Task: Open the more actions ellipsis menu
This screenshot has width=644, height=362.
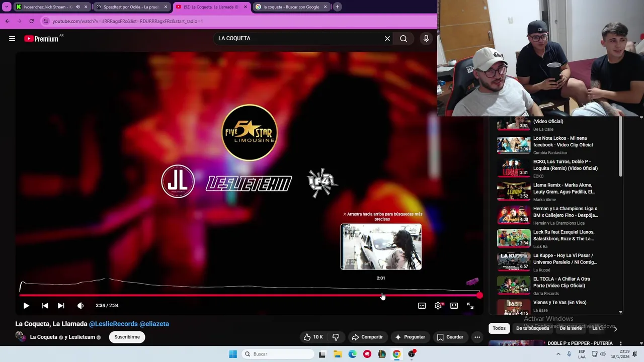Action: (477, 337)
